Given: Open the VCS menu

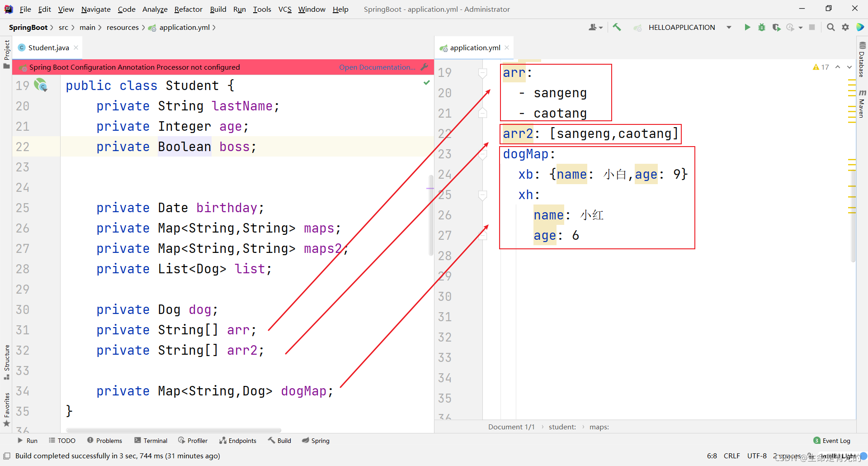Looking at the screenshot, I should point(285,9).
